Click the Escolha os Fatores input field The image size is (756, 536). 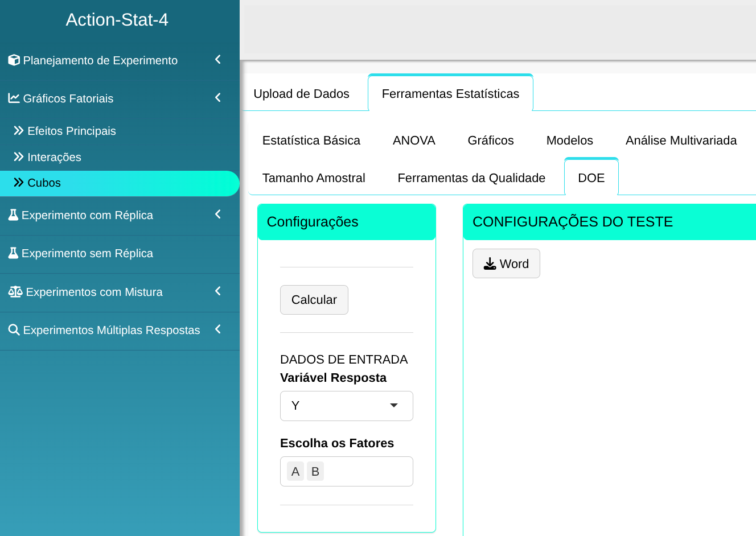coord(367,472)
